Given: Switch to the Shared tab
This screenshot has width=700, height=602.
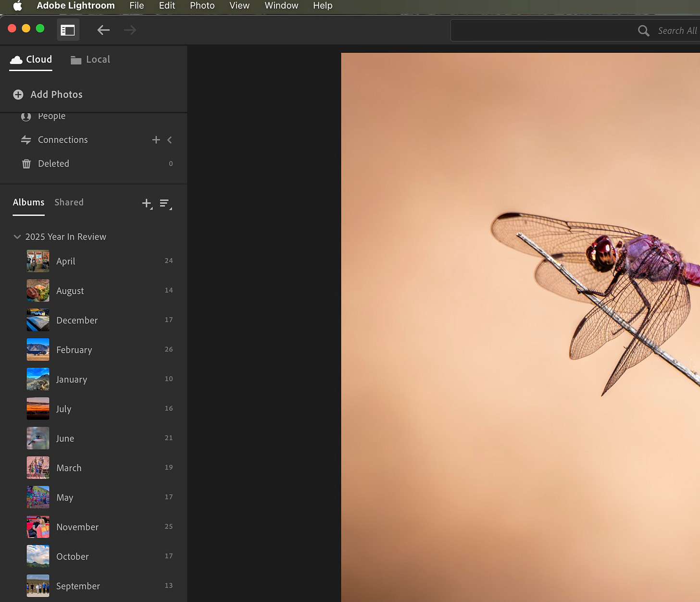Looking at the screenshot, I should coord(69,202).
